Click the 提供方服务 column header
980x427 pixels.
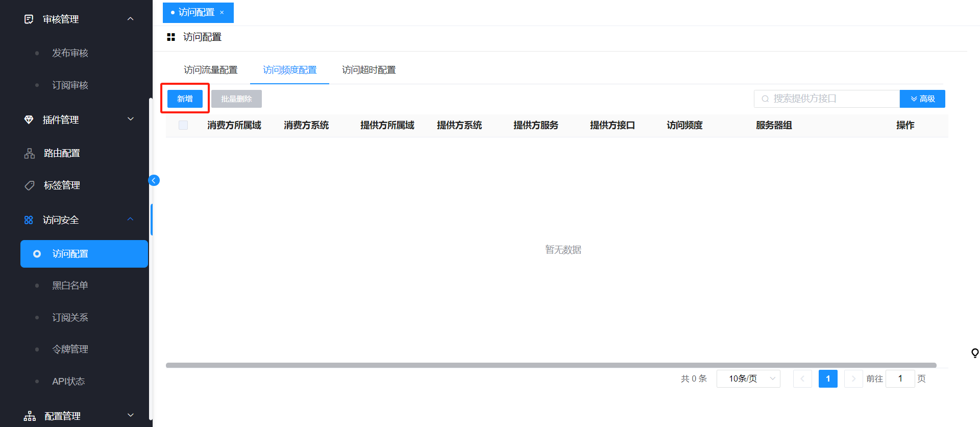tap(536, 125)
